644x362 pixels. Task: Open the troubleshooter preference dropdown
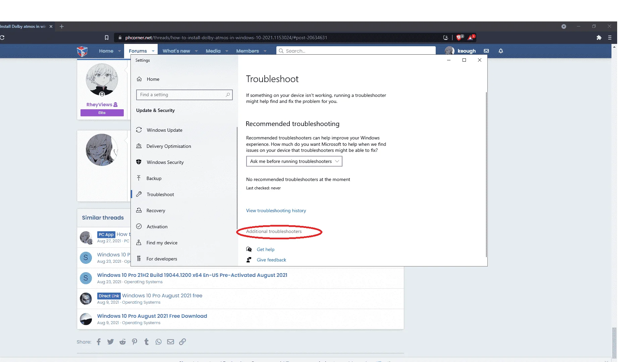click(294, 161)
